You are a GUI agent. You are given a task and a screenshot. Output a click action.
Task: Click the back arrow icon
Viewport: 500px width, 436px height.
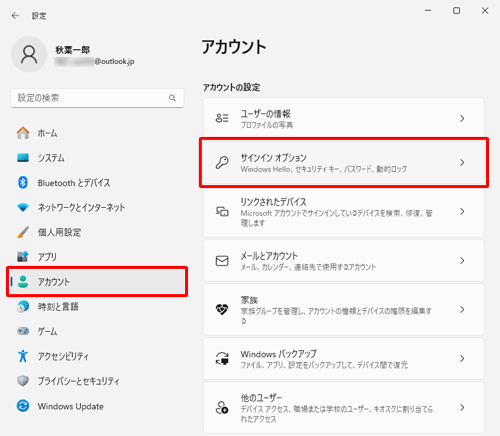point(15,16)
